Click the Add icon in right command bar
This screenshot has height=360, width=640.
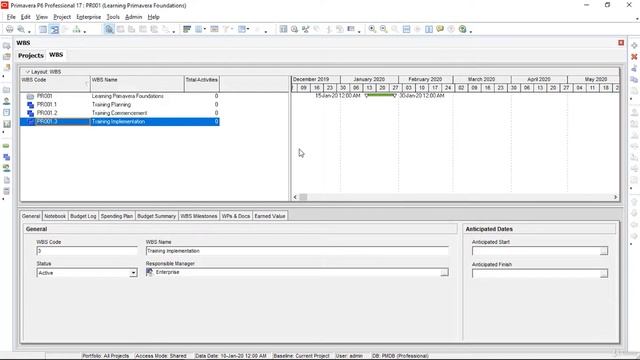click(x=634, y=46)
